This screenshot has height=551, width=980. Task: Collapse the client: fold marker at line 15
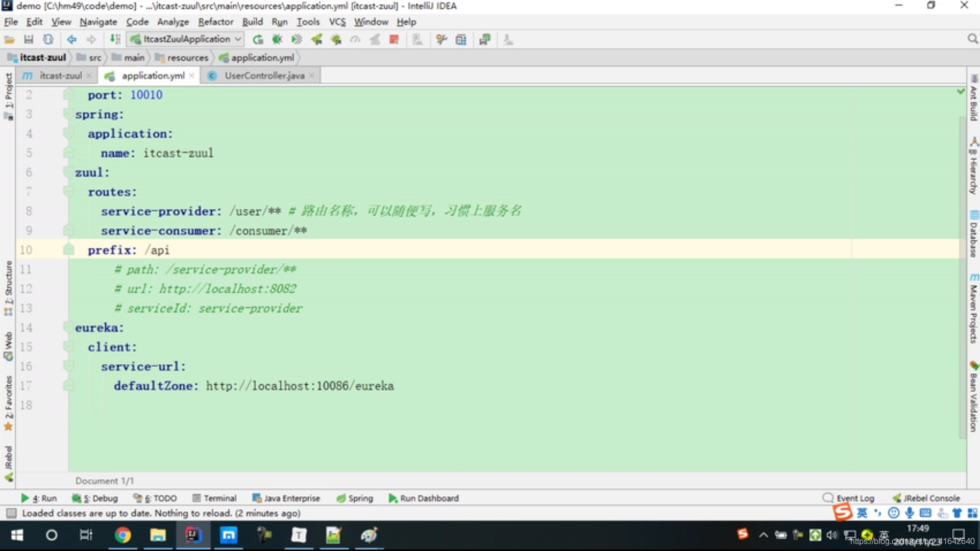[68, 346]
